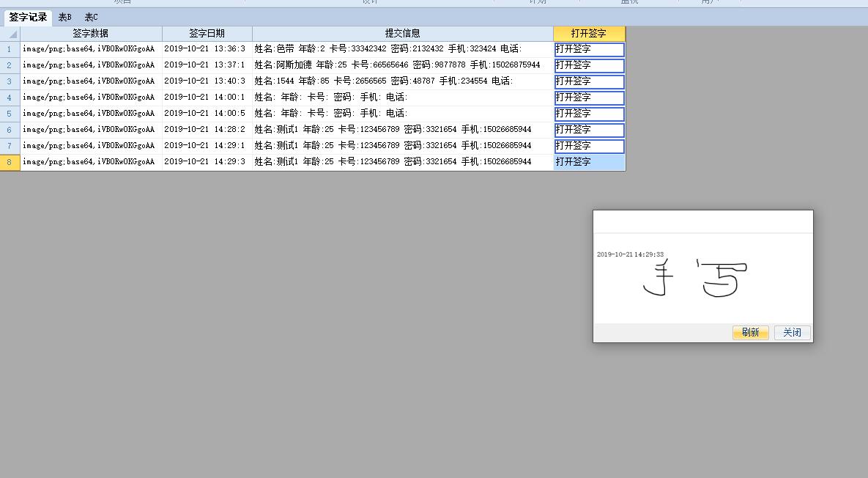
Task: Click 提交信息 cell 姓名:测试1 in row 6
Action: [x=402, y=130]
